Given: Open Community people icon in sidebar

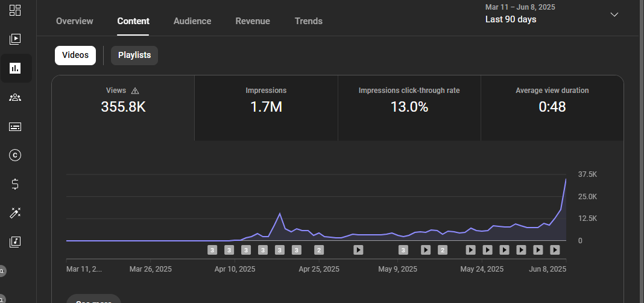Looking at the screenshot, I should [16, 97].
